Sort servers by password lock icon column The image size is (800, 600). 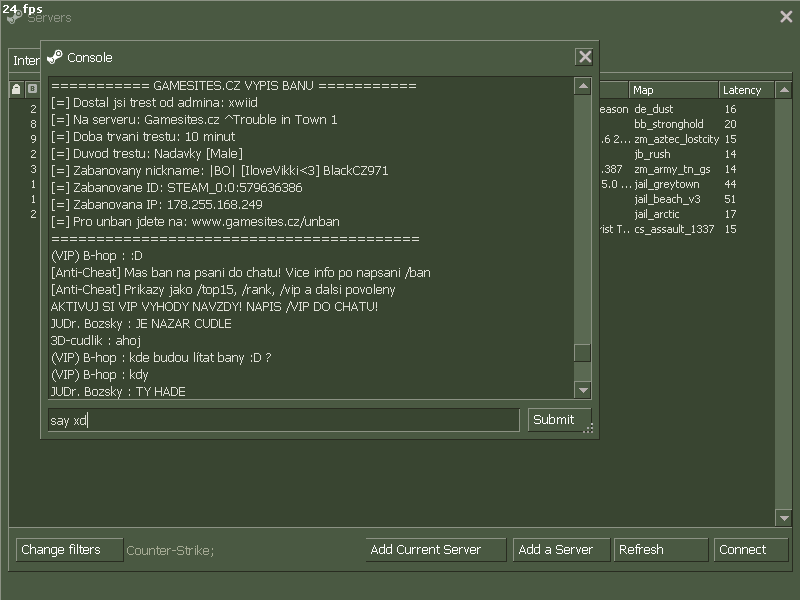(16, 90)
